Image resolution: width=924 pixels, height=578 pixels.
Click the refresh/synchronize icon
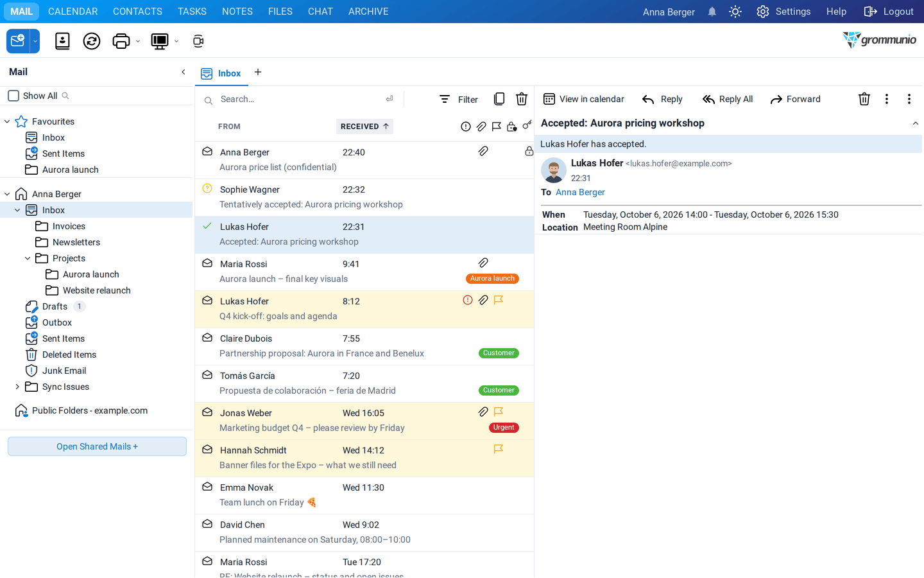tap(92, 41)
